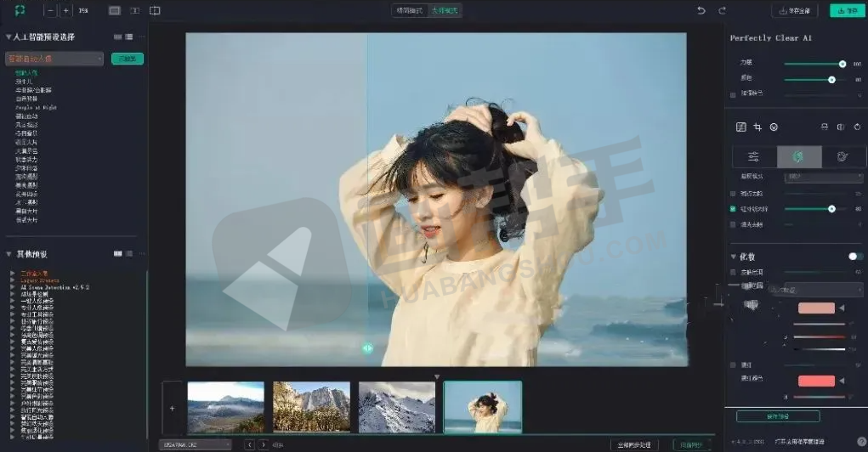Enable the 皮肤色调 checkbox
This screenshot has height=452, width=868.
click(733, 272)
